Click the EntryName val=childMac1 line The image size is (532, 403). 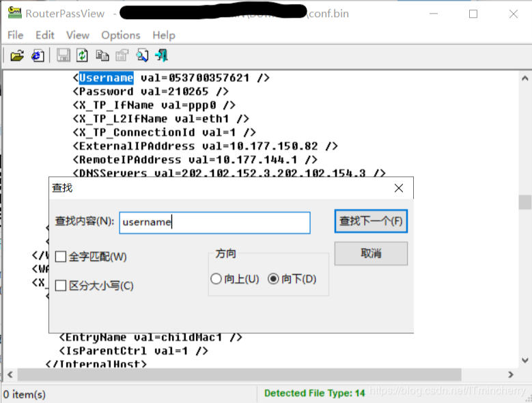[x=151, y=337]
